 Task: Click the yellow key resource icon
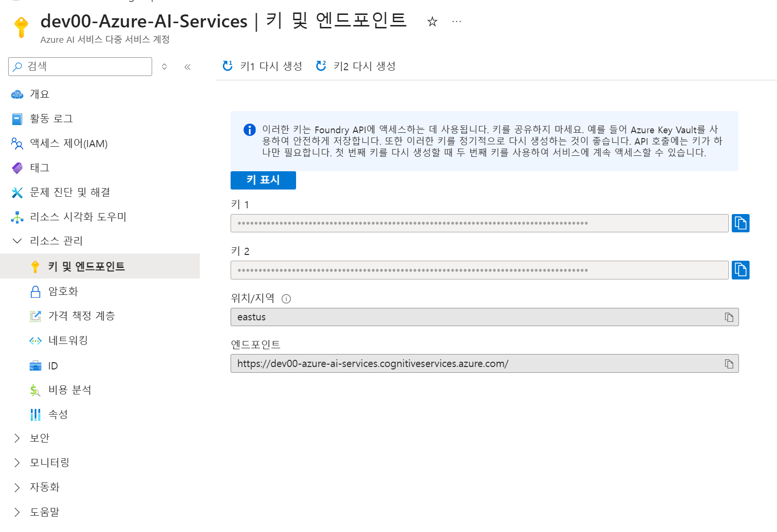pyautogui.click(x=21, y=27)
